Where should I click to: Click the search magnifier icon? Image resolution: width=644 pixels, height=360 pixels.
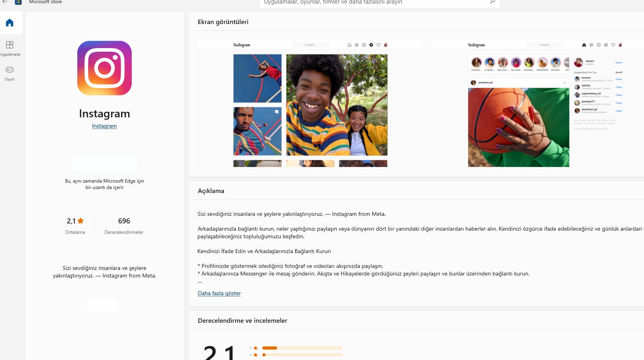[x=493, y=2]
